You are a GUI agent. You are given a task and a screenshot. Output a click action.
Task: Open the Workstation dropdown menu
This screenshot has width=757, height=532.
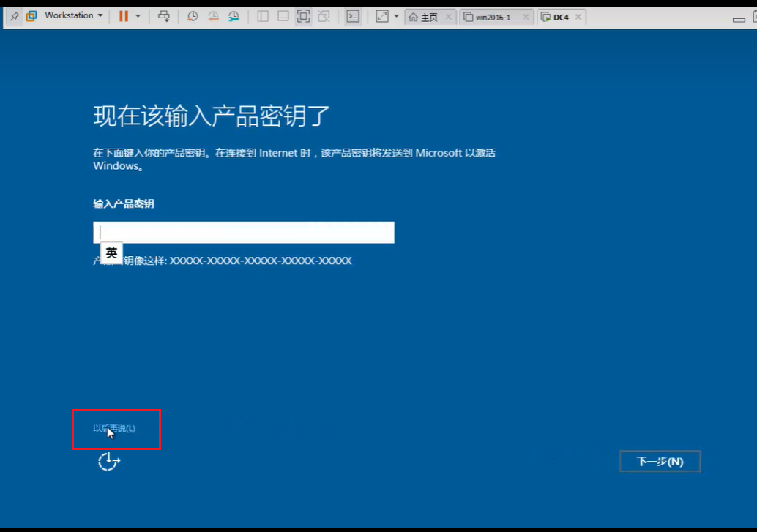tap(74, 15)
